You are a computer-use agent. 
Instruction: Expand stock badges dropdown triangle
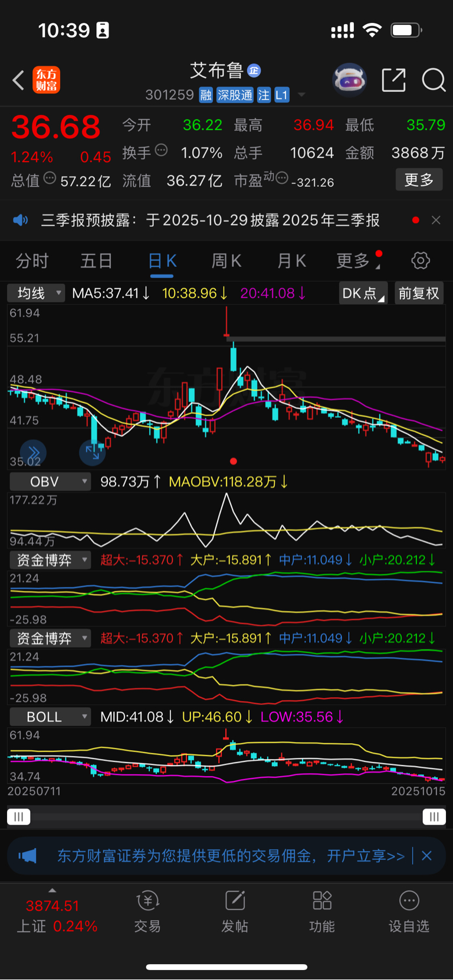tap(301, 95)
